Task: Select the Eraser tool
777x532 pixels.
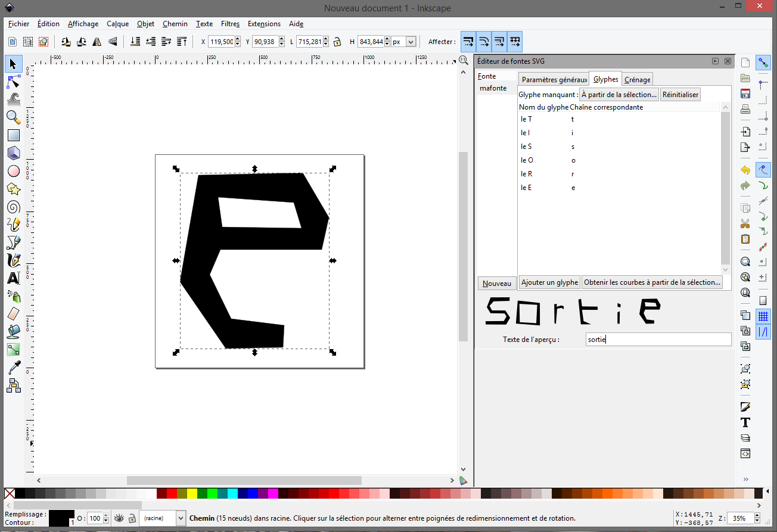Action: pyautogui.click(x=13, y=314)
